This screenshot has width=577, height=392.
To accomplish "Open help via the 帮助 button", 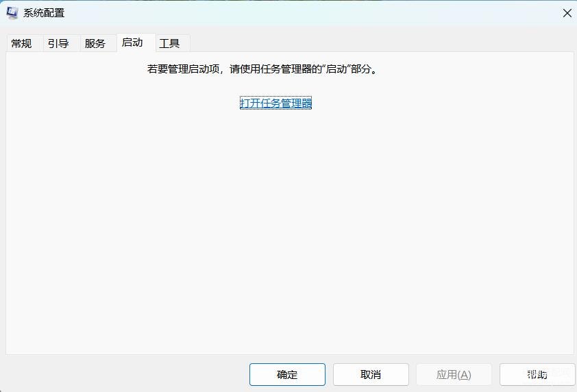I will tap(537, 374).
